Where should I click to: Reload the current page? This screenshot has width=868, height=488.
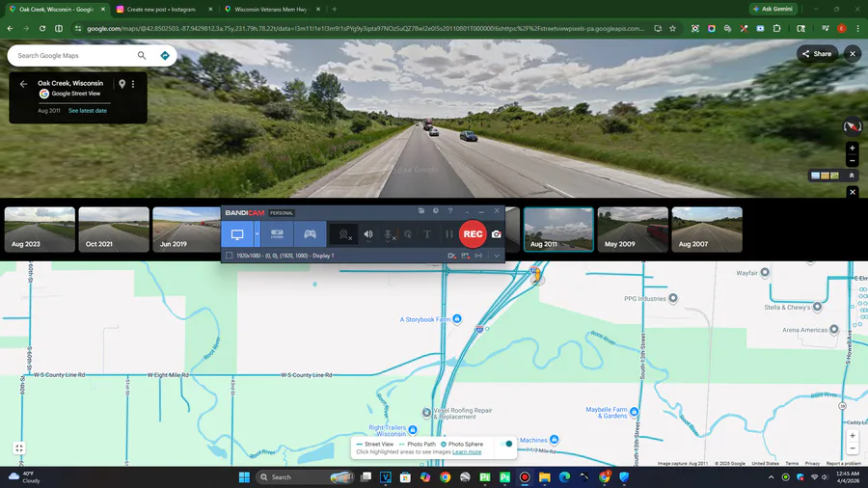pos(42,28)
